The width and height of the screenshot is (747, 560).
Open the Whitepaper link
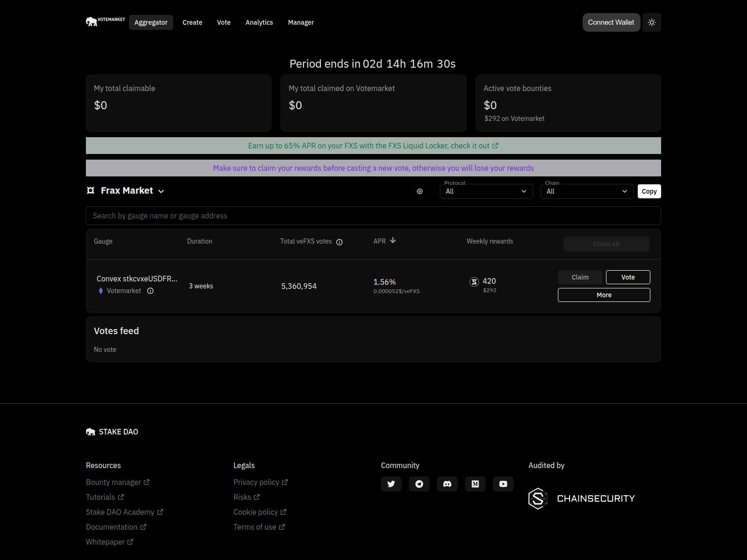point(109,542)
